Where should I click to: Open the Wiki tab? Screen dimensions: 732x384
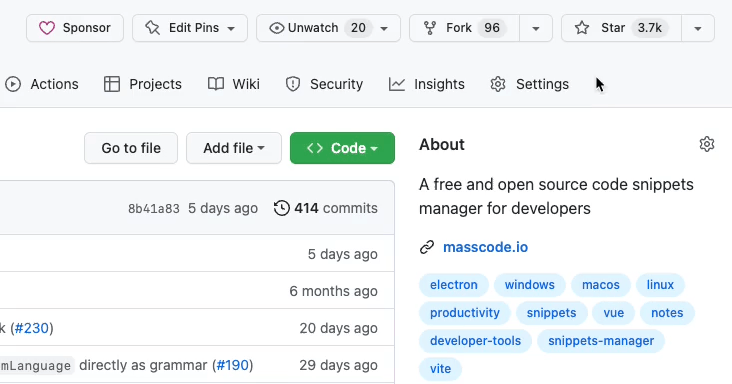[234, 84]
